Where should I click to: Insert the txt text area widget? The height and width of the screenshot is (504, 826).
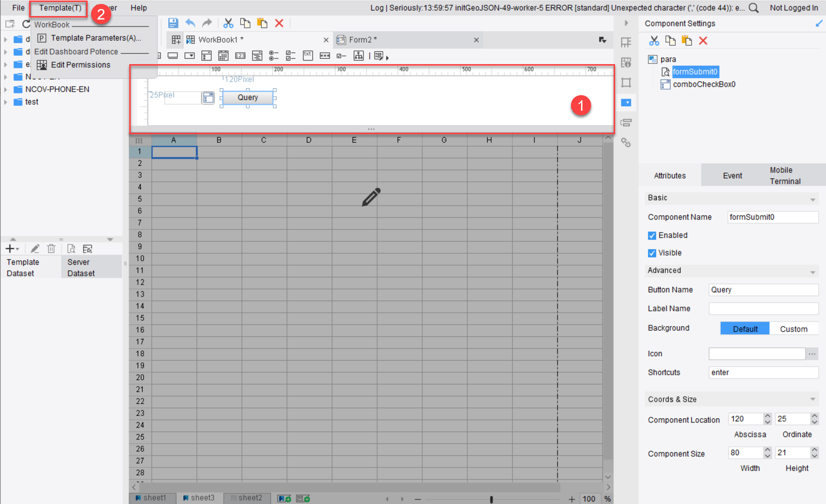click(x=308, y=56)
